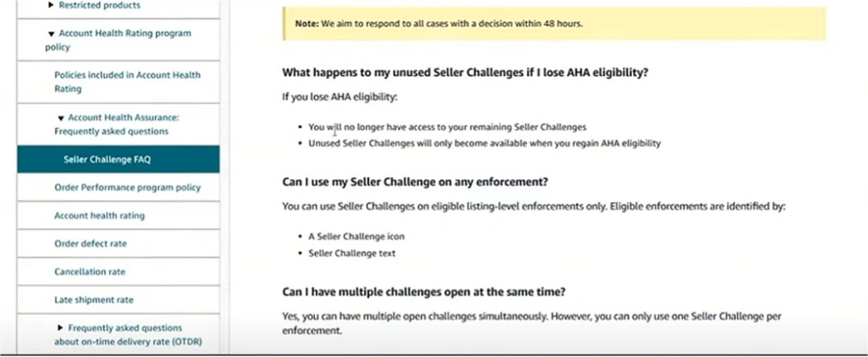This screenshot has width=868, height=357.
Task: Open the Restricted products help page
Action: point(100,6)
